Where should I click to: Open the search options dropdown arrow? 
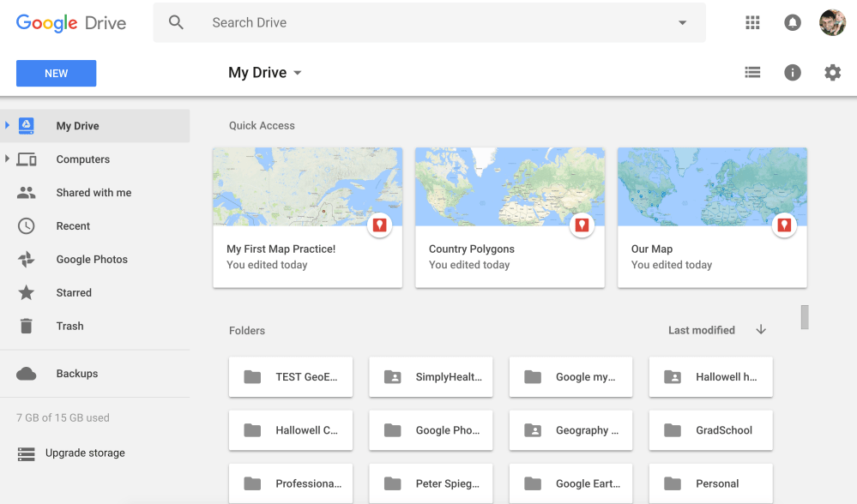(x=683, y=23)
